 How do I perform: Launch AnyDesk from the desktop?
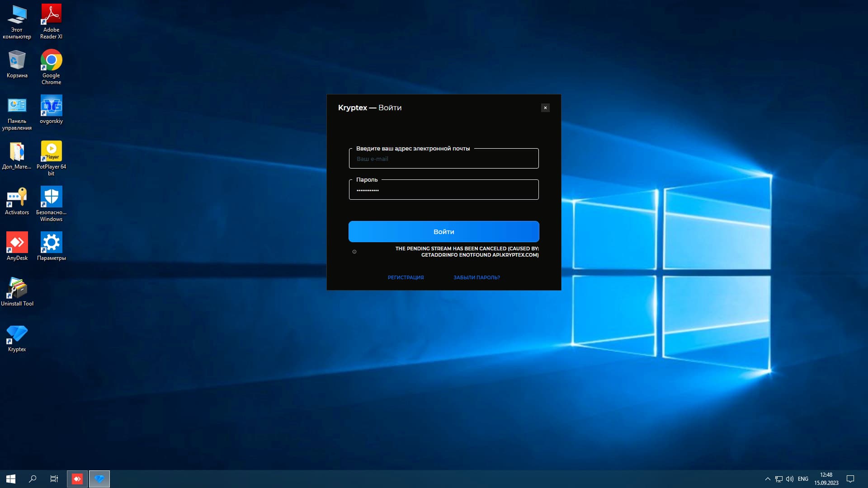(17, 247)
